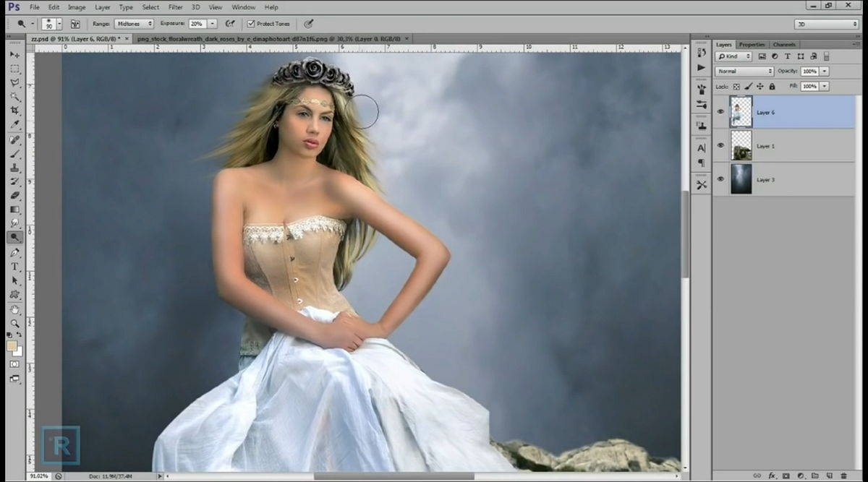Open the Tool Presets panel icon
Image resolution: width=868 pixels, height=482 pixels.
pos(701,185)
